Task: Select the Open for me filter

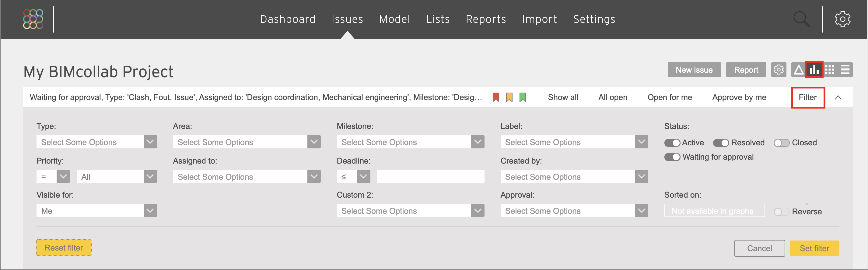Action: 670,97
